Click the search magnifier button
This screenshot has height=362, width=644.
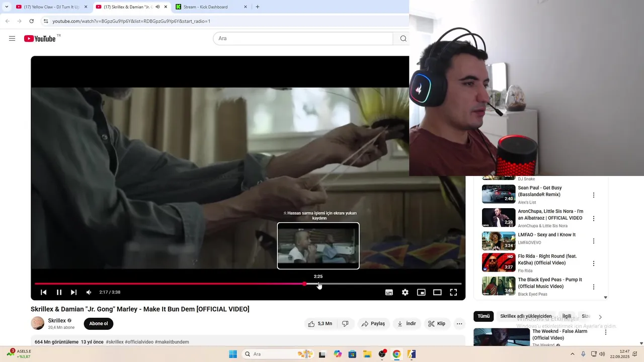click(x=403, y=39)
